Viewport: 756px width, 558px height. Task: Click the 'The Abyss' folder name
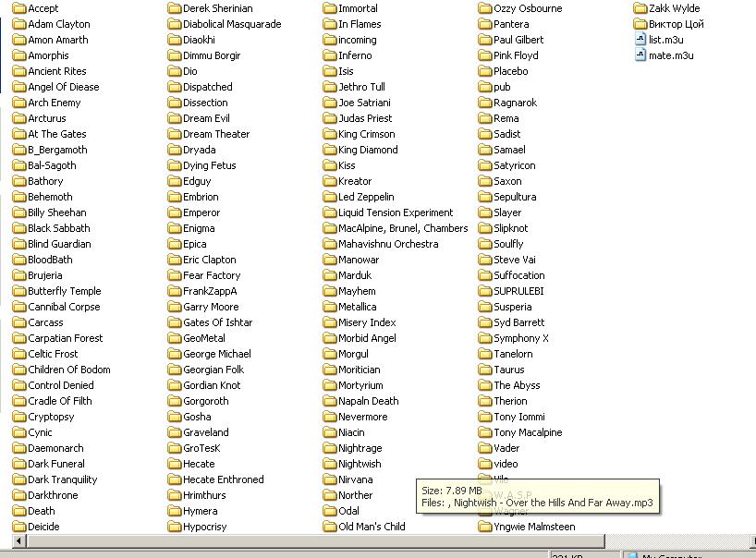point(517,385)
